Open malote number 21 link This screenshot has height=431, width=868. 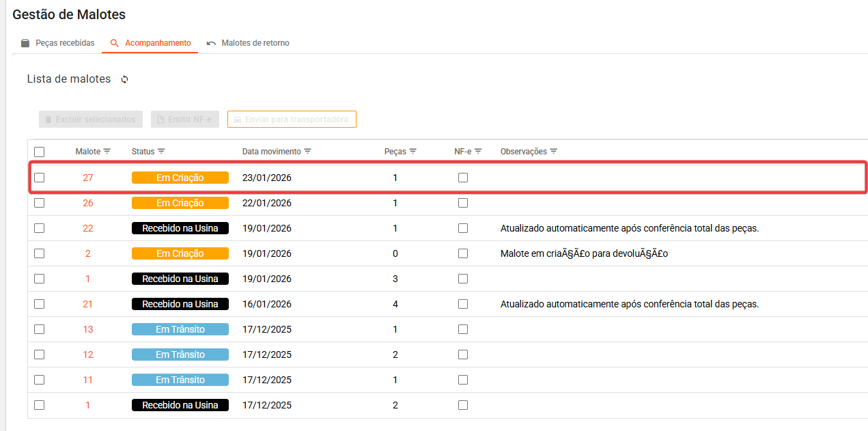[x=87, y=304]
